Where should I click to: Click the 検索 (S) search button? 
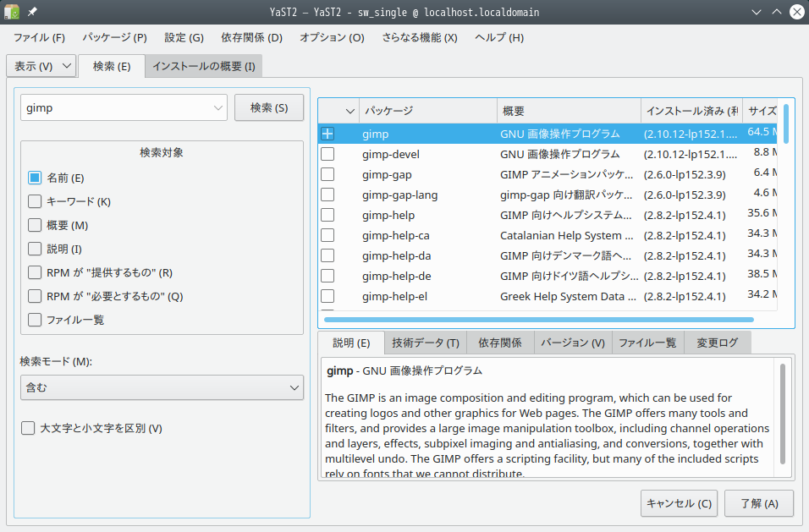269,107
